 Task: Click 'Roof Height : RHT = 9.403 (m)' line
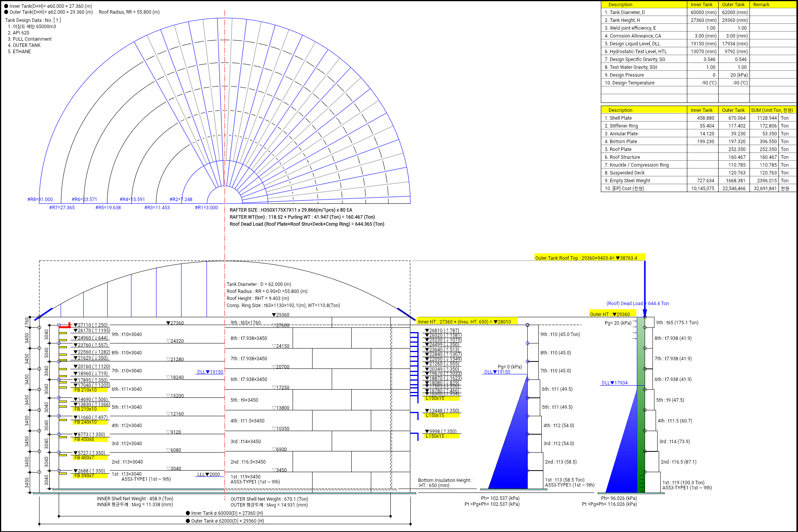click(x=258, y=298)
